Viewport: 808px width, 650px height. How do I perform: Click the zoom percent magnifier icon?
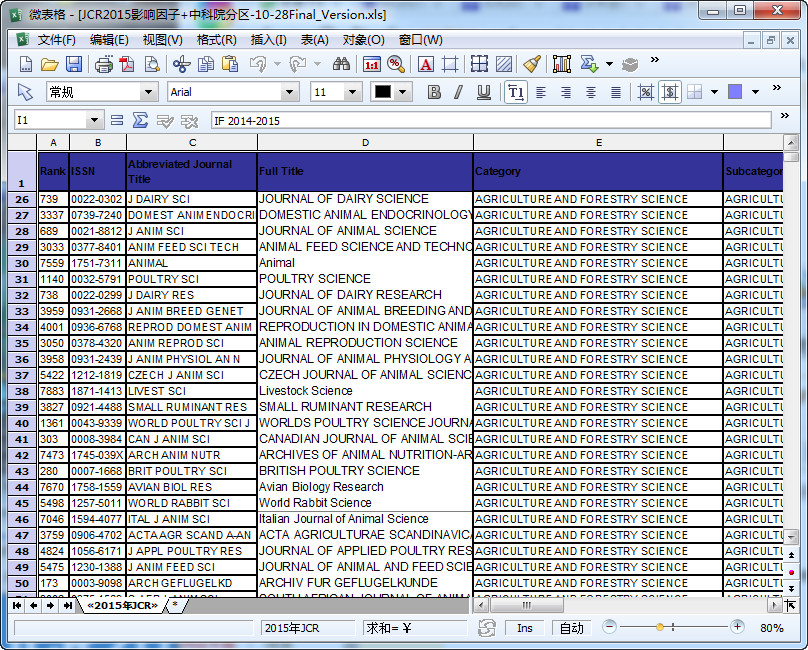(x=396, y=64)
